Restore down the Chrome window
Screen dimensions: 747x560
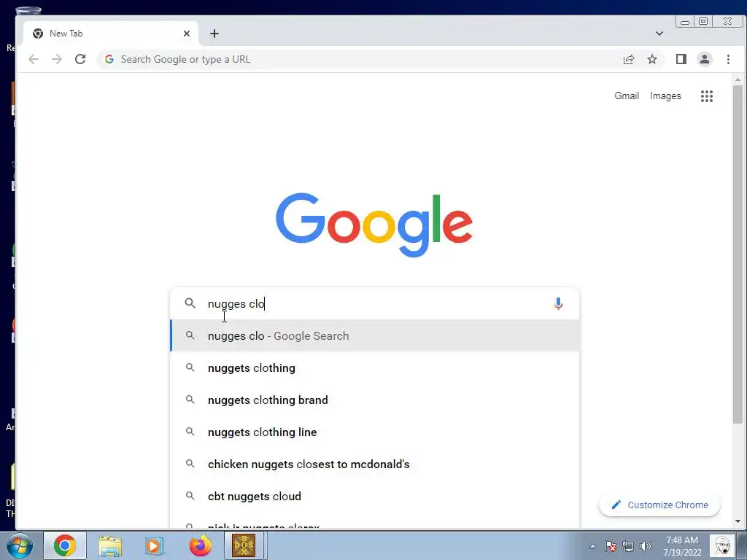703,21
